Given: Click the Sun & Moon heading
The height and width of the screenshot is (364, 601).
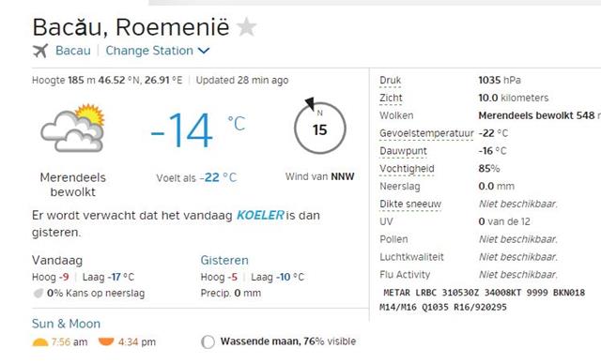Looking at the screenshot, I should [x=66, y=324].
